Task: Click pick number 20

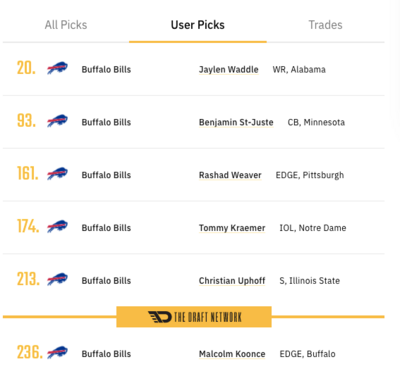Action: click(26, 68)
